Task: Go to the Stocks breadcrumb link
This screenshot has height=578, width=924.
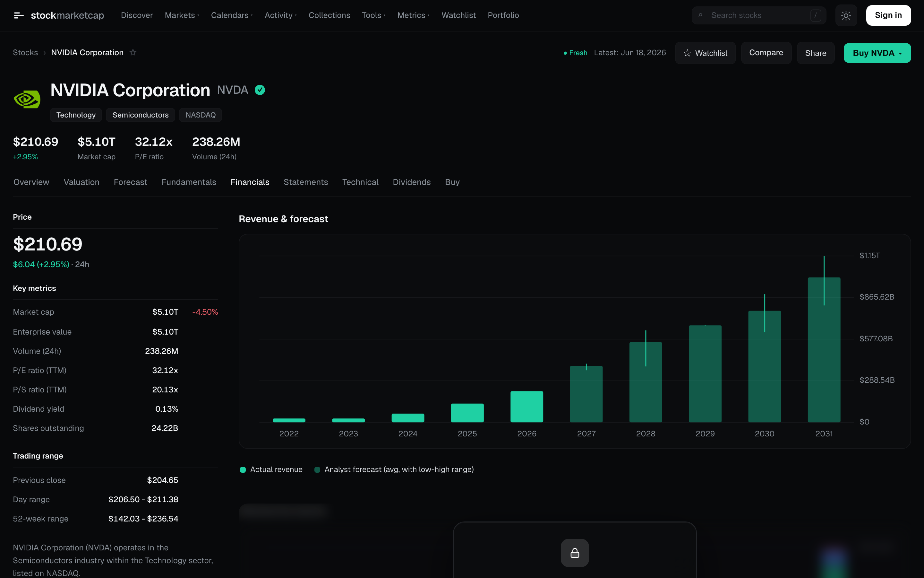Action: [25, 52]
